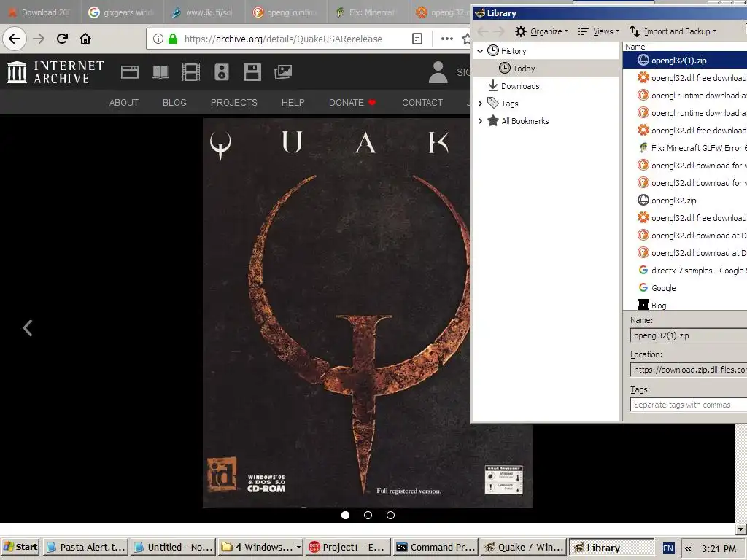Expand the Tags tree node

(480, 104)
